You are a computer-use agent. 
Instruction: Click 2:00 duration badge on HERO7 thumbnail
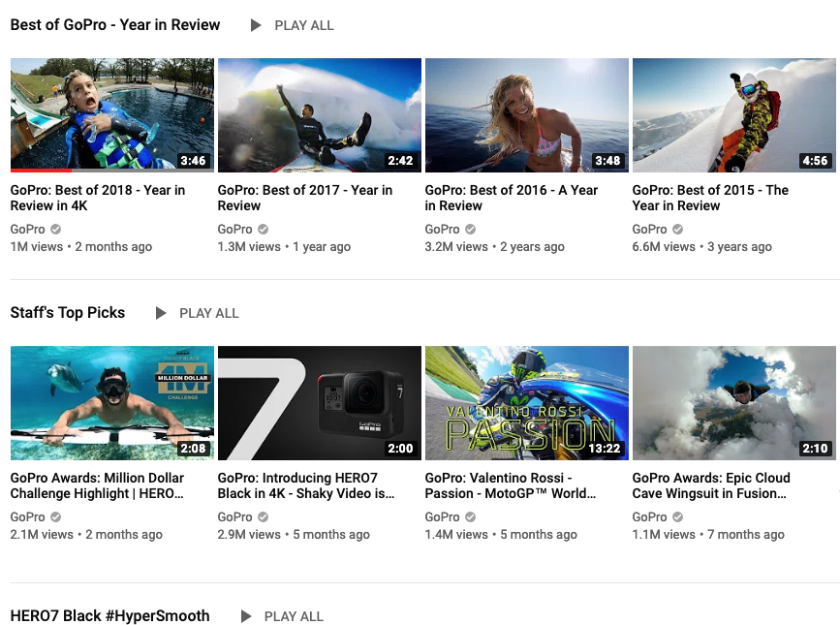401,449
